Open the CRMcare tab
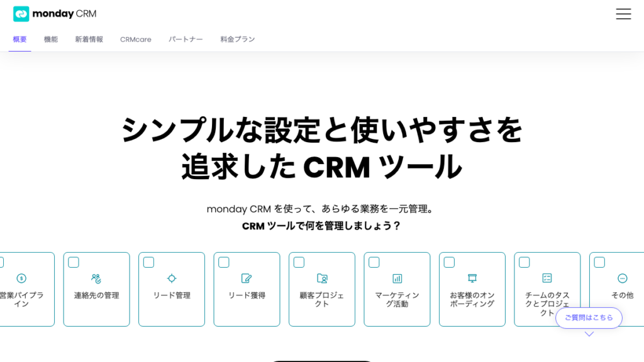This screenshot has height=362, width=644. [x=136, y=40]
